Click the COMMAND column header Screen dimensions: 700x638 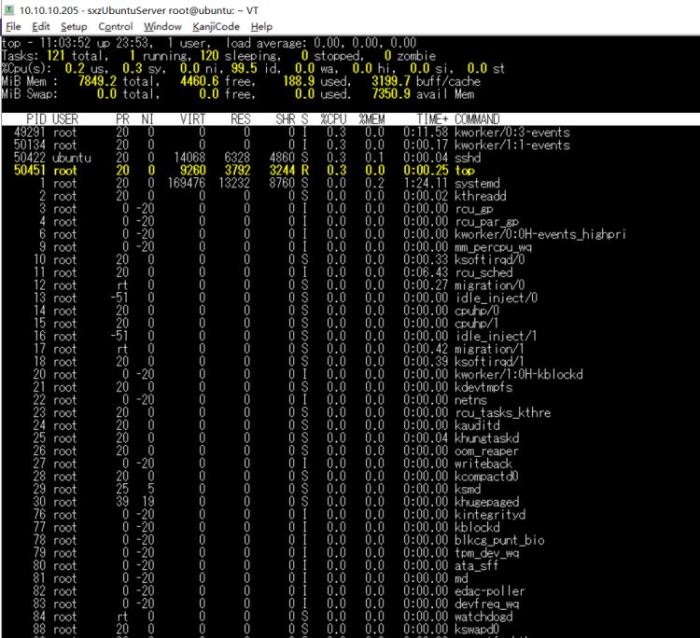pos(477,119)
